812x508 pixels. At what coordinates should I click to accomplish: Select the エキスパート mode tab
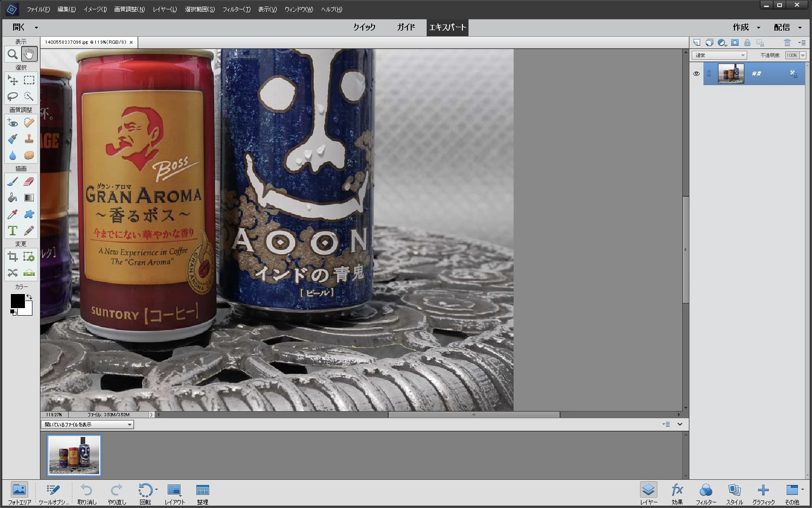click(447, 27)
